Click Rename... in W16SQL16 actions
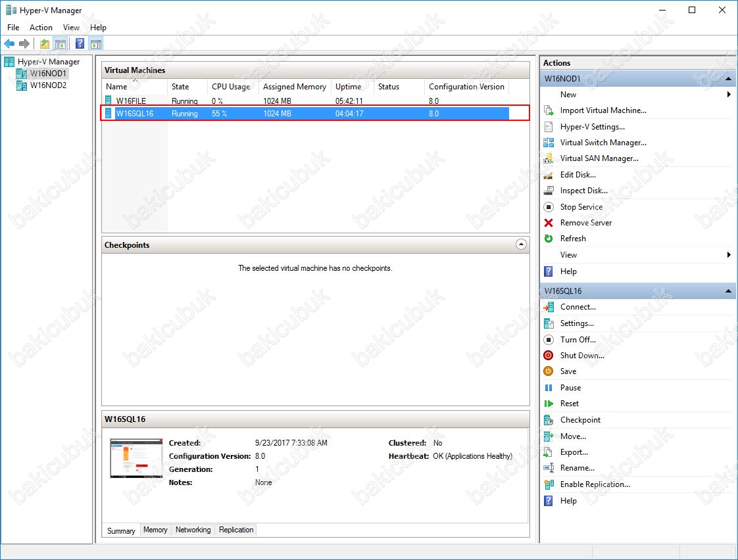The image size is (738, 560). [x=577, y=468]
